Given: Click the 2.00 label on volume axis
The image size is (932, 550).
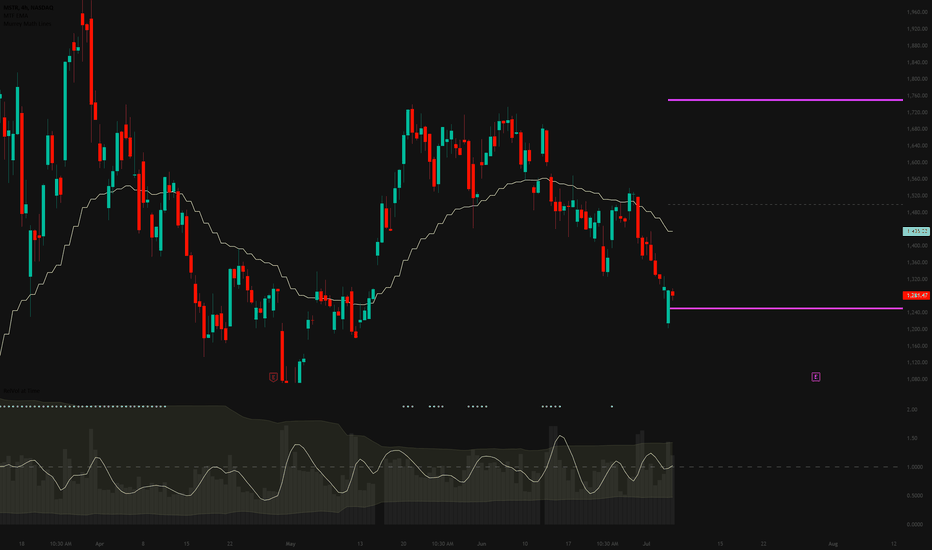Looking at the screenshot, I should 912,410.
